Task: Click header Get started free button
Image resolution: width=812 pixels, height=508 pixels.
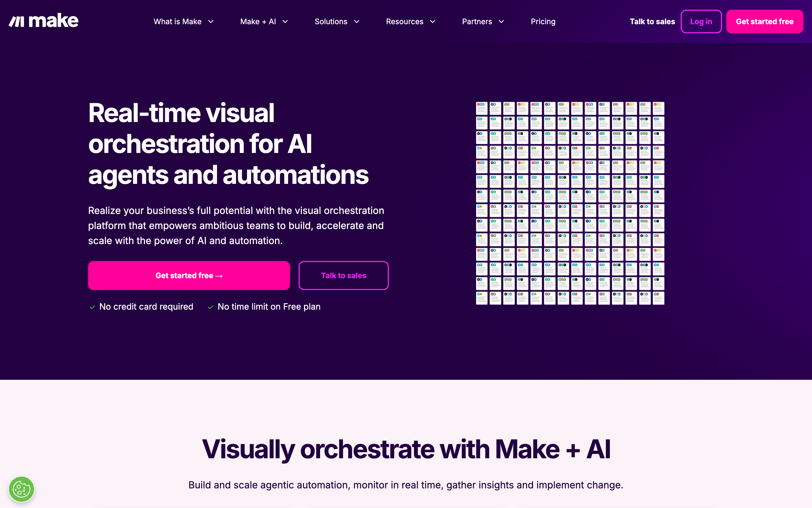Action: pos(765,22)
